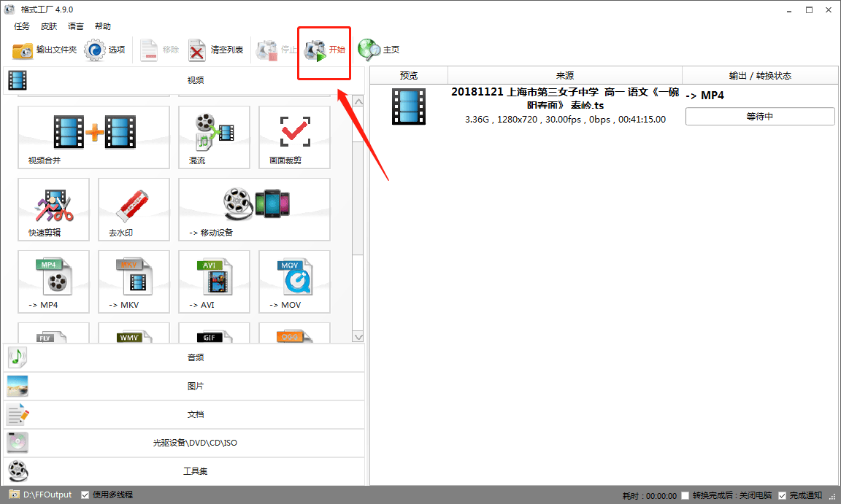This screenshot has width=841, height=504.
Task: Enable 转换完成后:关闭电脑 checkbox
Action: (x=685, y=495)
